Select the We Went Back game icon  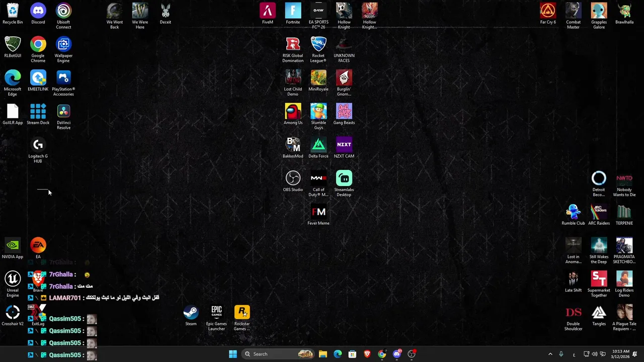coord(115,16)
